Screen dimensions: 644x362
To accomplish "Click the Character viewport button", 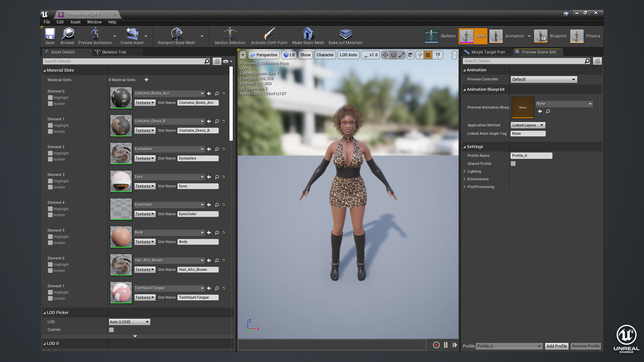I will [x=325, y=55].
